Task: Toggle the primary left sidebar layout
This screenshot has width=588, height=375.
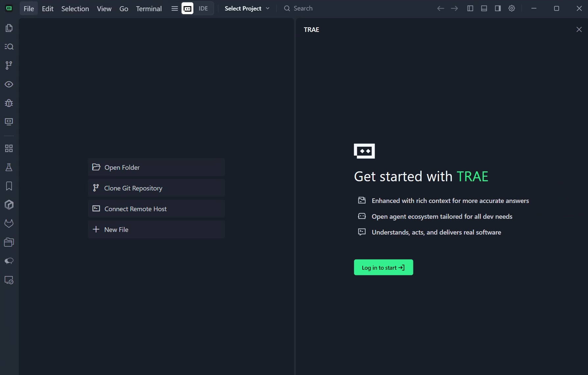Action: [x=470, y=9]
